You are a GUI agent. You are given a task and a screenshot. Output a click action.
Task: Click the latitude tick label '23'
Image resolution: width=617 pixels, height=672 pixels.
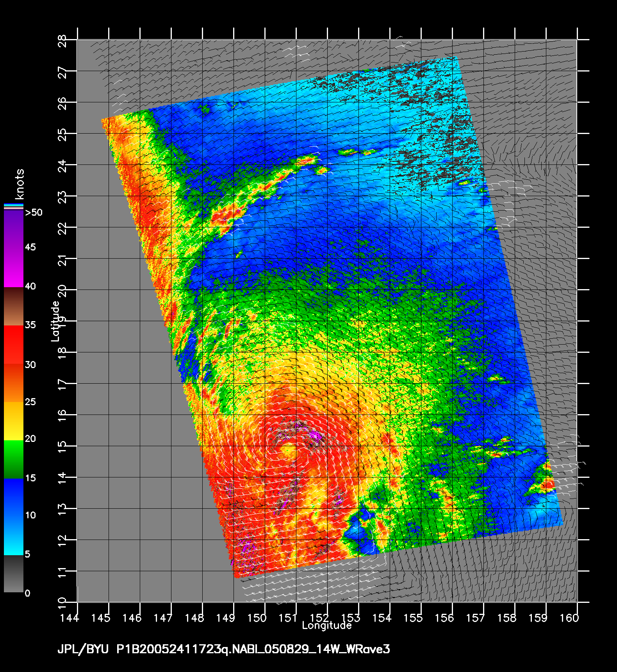(62, 197)
